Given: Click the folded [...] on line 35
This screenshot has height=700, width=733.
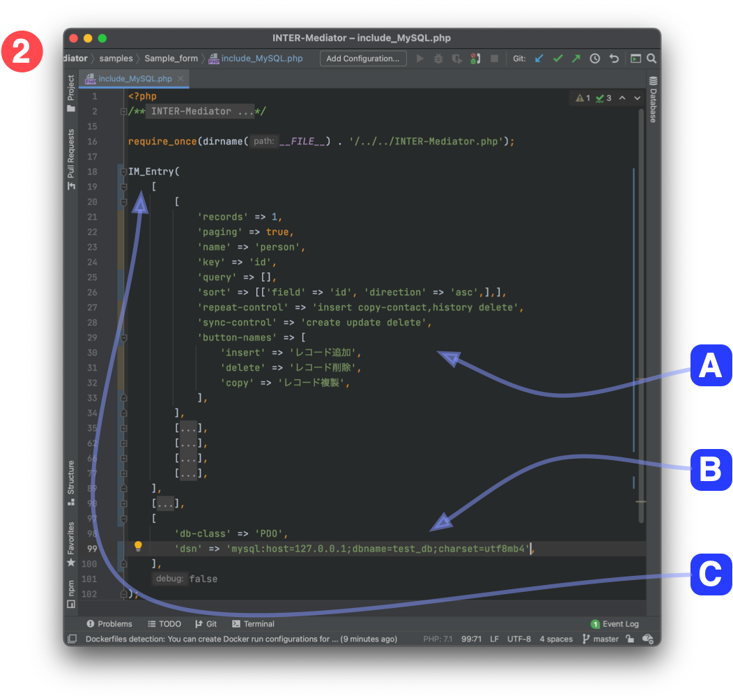Looking at the screenshot, I should tap(189, 428).
